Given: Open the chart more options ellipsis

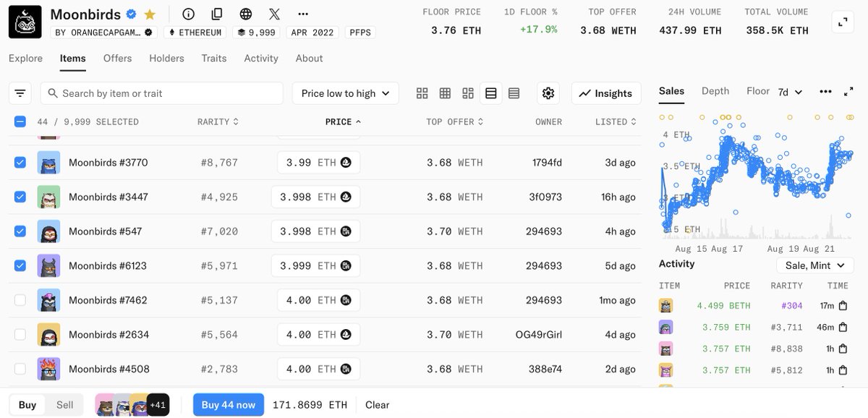Looking at the screenshot, I should coord(825,92).
